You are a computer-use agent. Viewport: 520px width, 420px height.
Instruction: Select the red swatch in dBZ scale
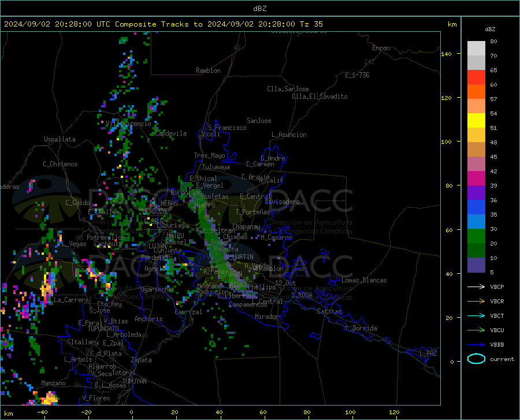pos(476,77)
